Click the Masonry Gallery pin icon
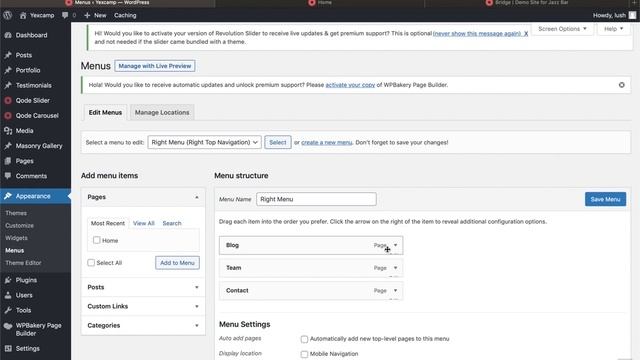 coord(8,146)
